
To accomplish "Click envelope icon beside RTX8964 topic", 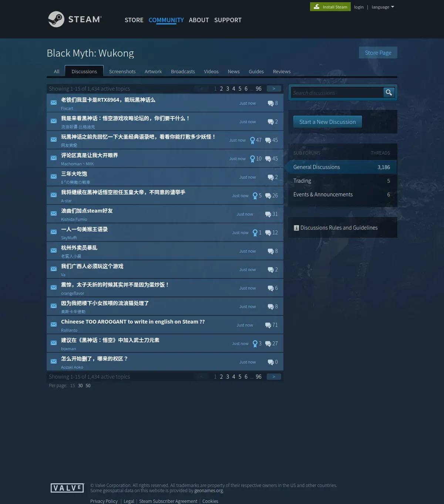I will click(54, 102).
